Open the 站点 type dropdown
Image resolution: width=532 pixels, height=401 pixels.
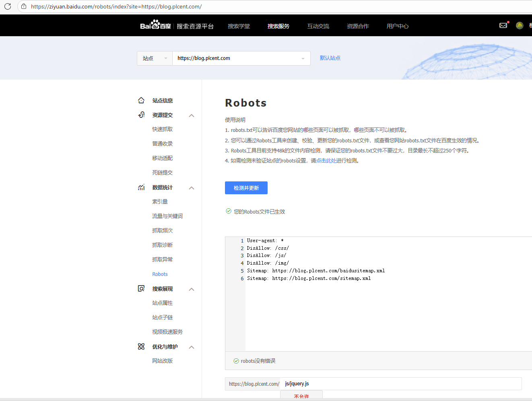pyautogui.click(x=155, y=58)
